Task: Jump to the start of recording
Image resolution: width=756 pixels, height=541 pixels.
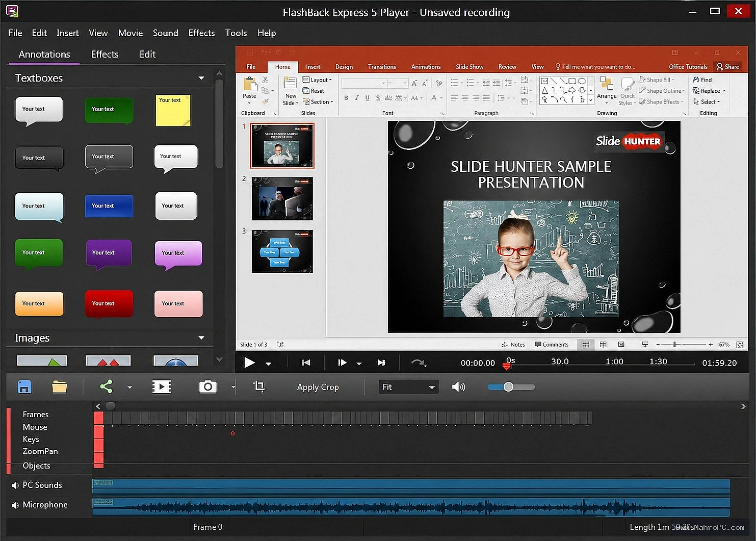Action: 306,363
